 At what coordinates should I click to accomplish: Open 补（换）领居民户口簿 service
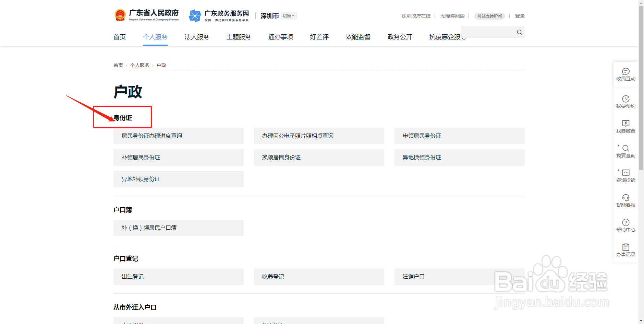178,228
